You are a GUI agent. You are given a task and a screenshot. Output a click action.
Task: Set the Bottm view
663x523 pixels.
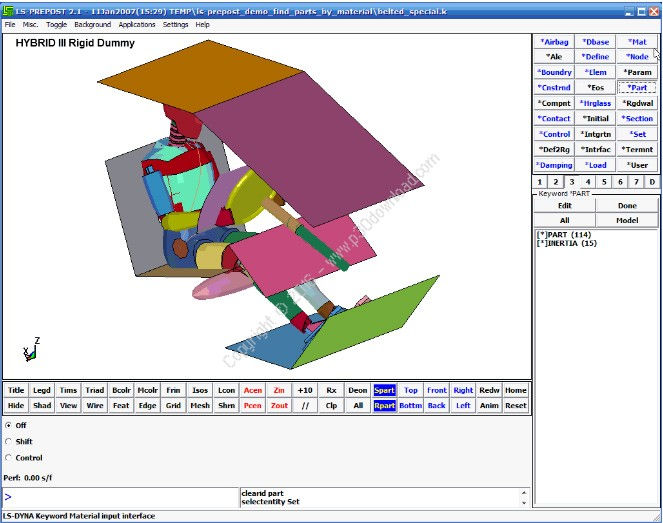click(x=411, y=405)
